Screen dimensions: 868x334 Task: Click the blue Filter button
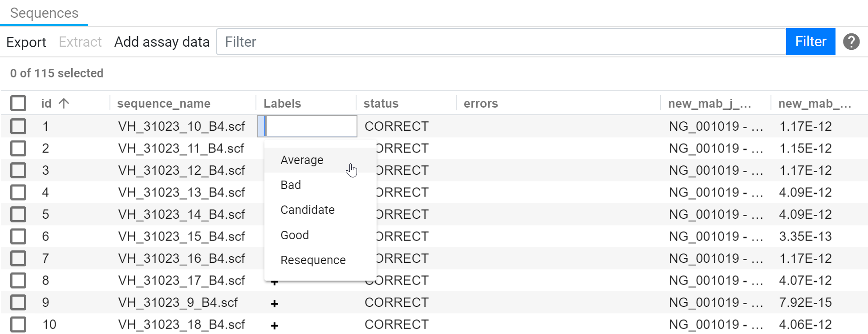811,42
